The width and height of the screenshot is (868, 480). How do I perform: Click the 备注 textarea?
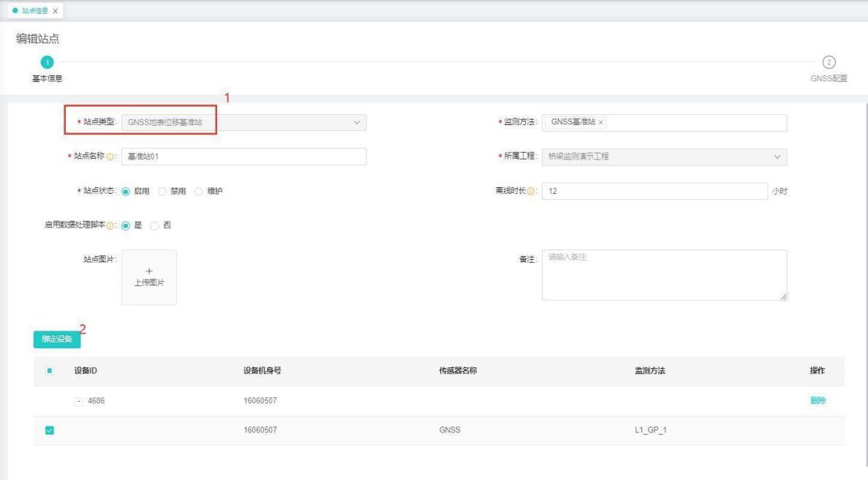click(664, 275)
